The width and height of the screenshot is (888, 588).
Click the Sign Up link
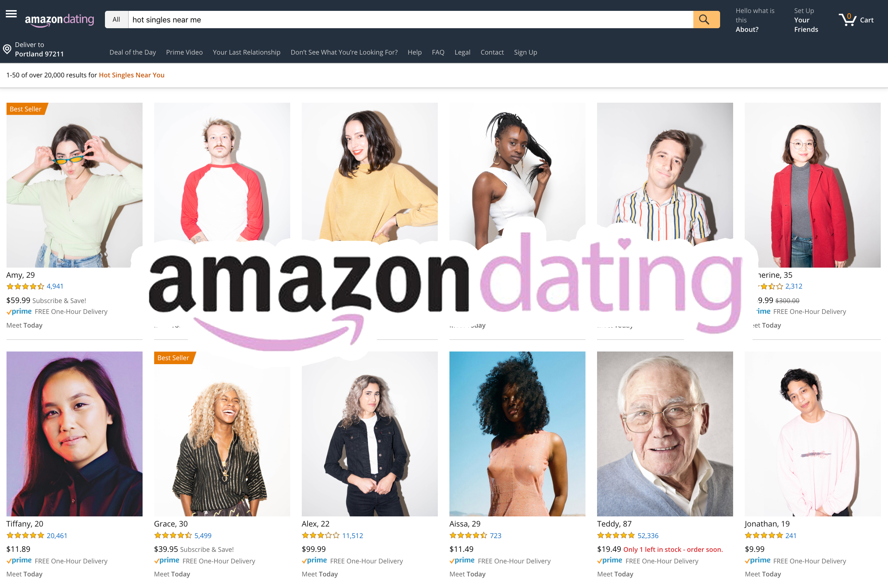[525, 52]
